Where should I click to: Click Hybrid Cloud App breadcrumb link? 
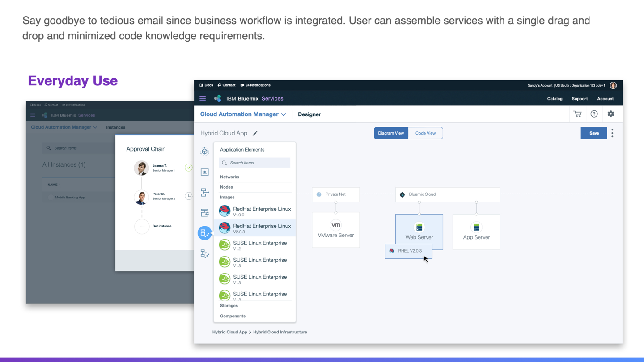(229, 332)
